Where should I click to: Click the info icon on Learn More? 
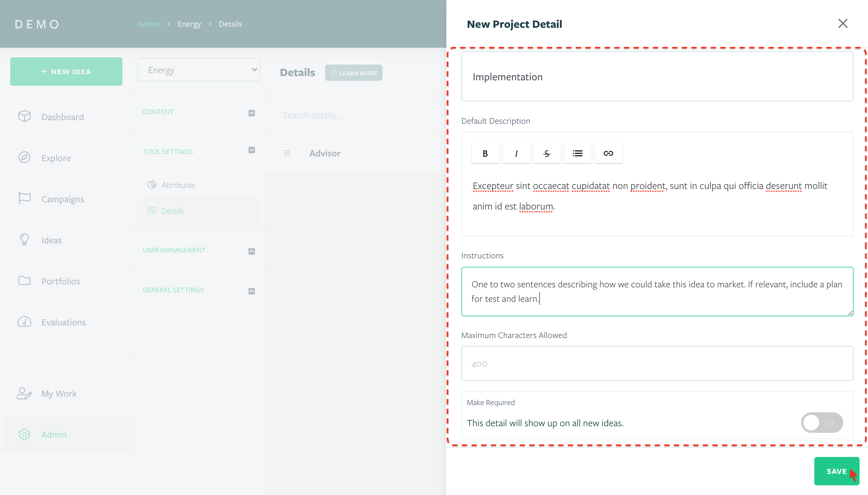tap(333, 73)
